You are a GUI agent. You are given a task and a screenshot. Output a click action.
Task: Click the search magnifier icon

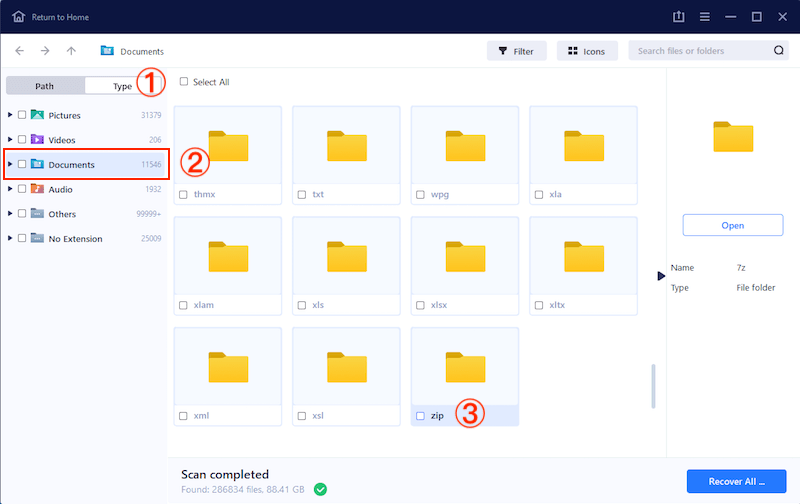pos(779,51)
